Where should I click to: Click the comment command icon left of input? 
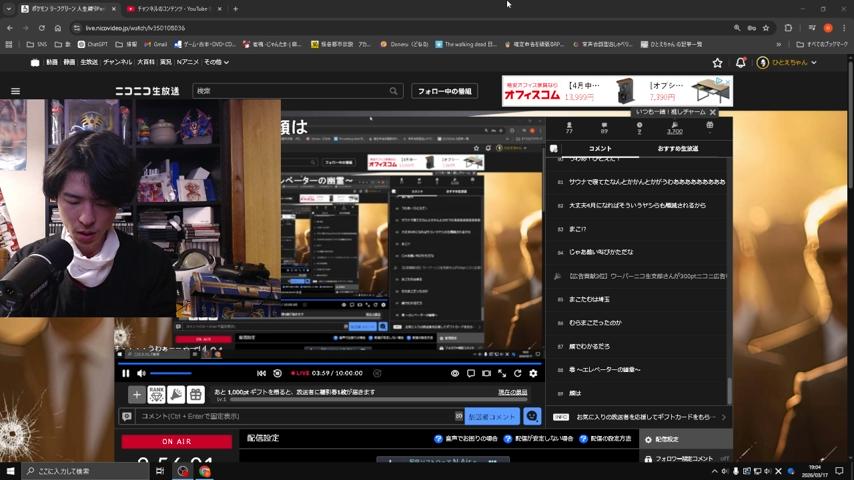tap(127, 416)
